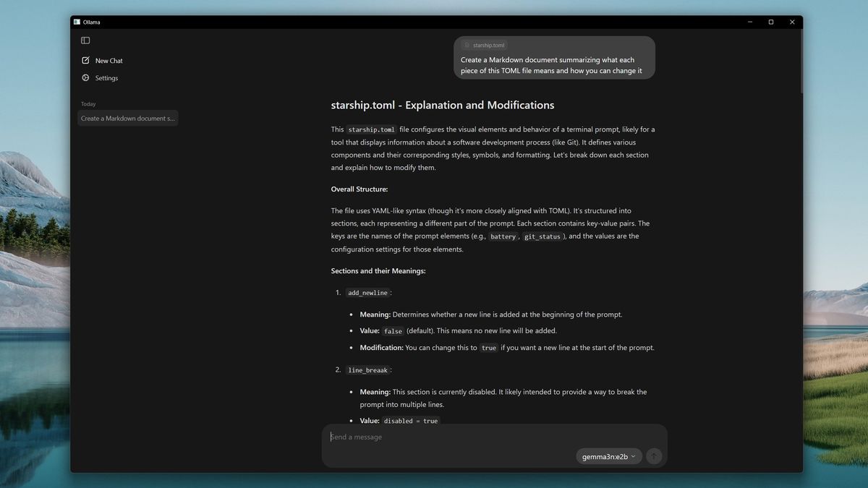The height and width of the screenshot is (488, 868).
Task: Click the Settings gear icon
Action: [85, 78]
